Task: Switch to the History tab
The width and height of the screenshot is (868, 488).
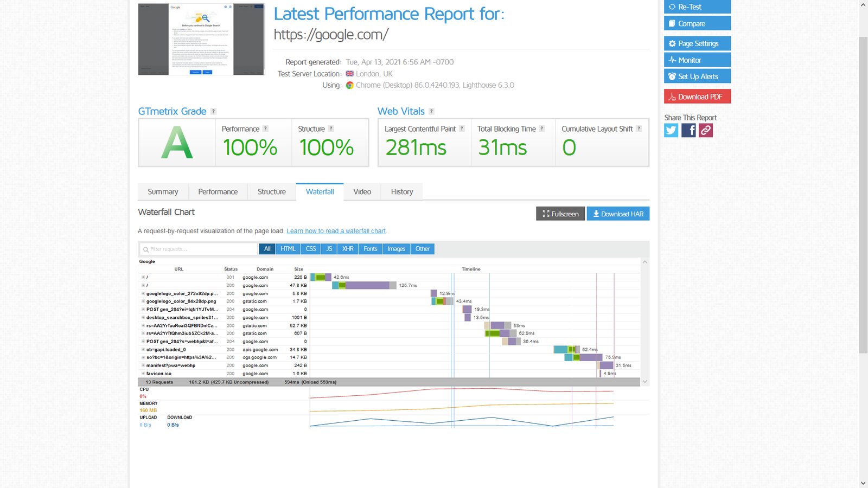Action: pyautogui.click(x=402, y=192)
